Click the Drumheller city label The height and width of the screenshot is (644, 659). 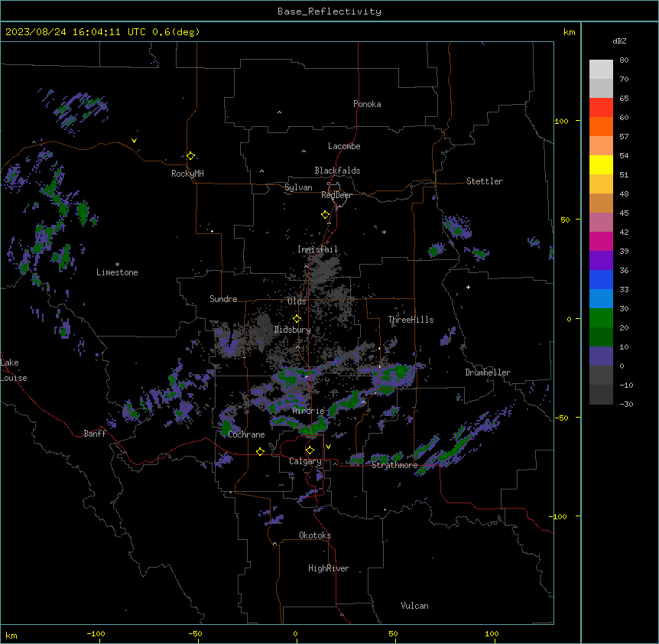(x=488, y=372)
